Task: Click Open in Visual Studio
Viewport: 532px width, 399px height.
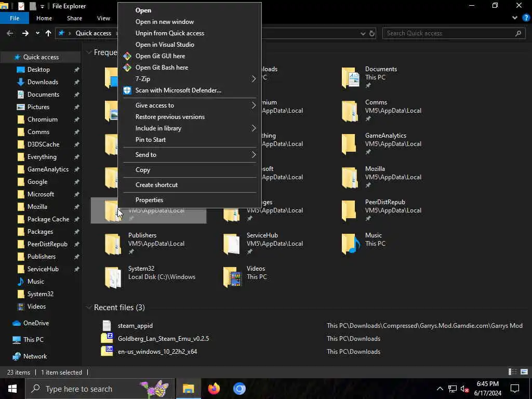Action: [x=165, y=45]
